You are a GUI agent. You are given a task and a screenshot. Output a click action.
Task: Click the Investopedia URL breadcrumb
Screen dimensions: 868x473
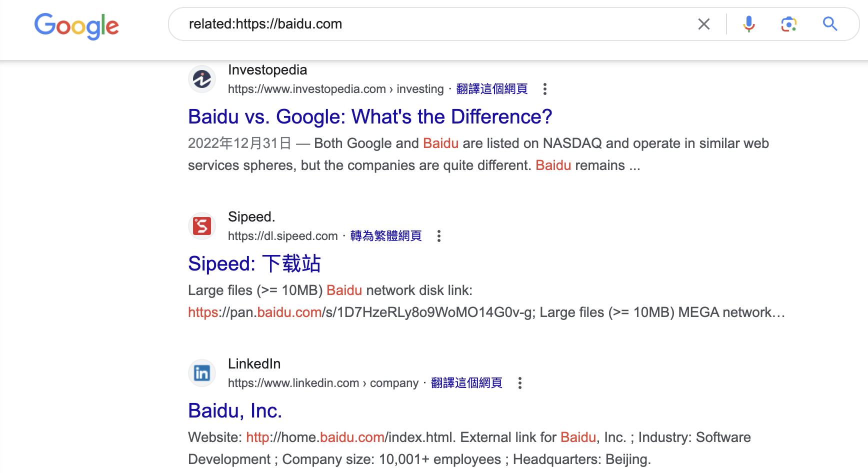(335, 89)
